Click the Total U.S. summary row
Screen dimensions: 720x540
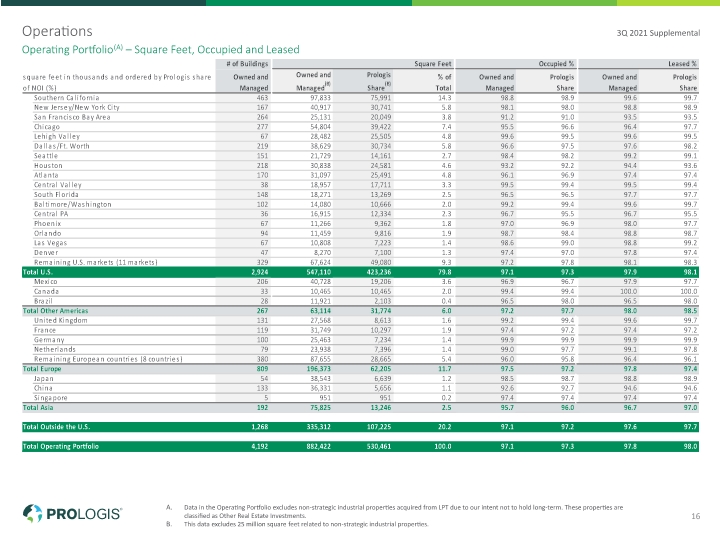pos(360,272)
